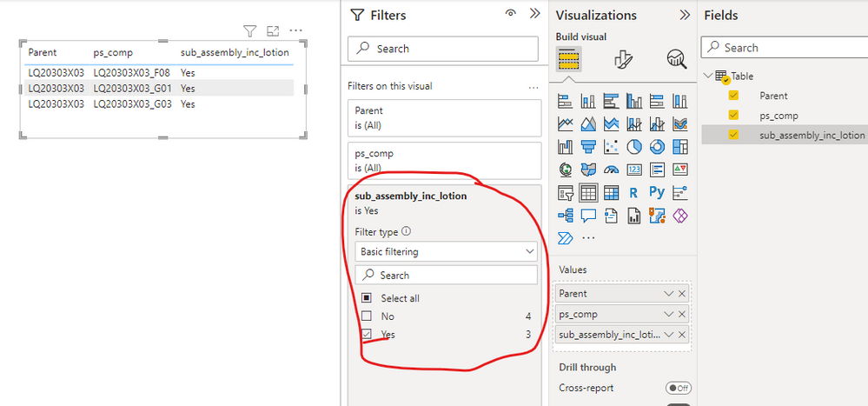Select the card visual with 123
This screenshot has width=868, height=406.
tap(633, 170)
